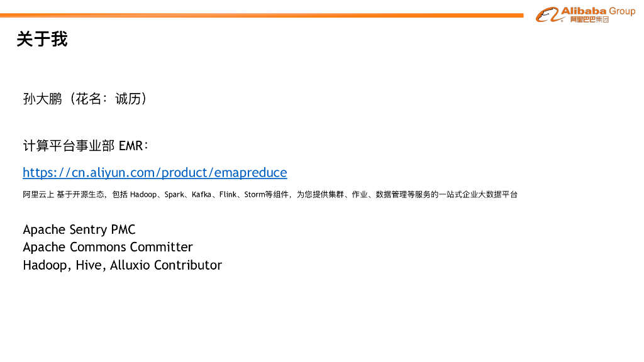The width and height of the screenshot is (644, 362).
Task: Click the word Flink in the description
Action: point(228,195)
